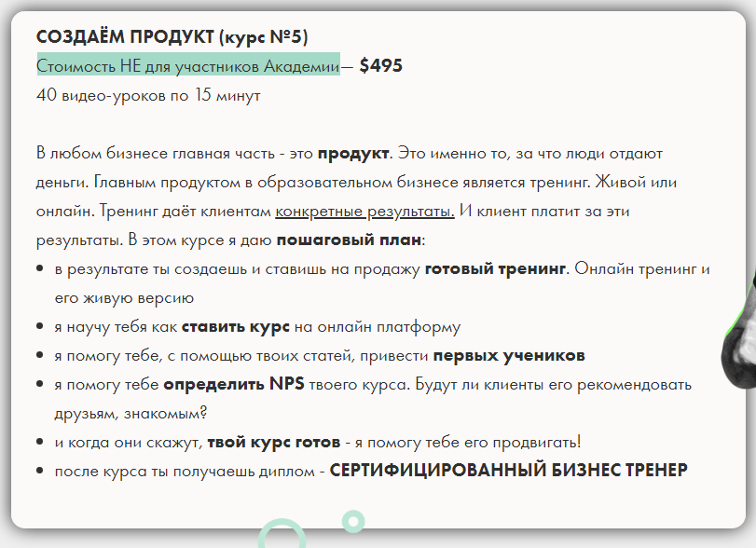The height and width of the screenshot is (548, 756).
Task: Click the first bullet point about готовый тренинг
Action: pyautogui.click(x=373, y=282)
